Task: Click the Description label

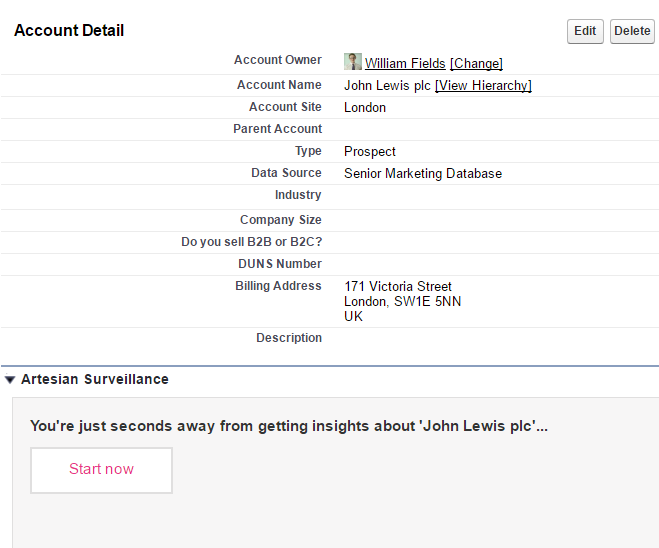Action: pyautogui.click(x=289, y=338)
